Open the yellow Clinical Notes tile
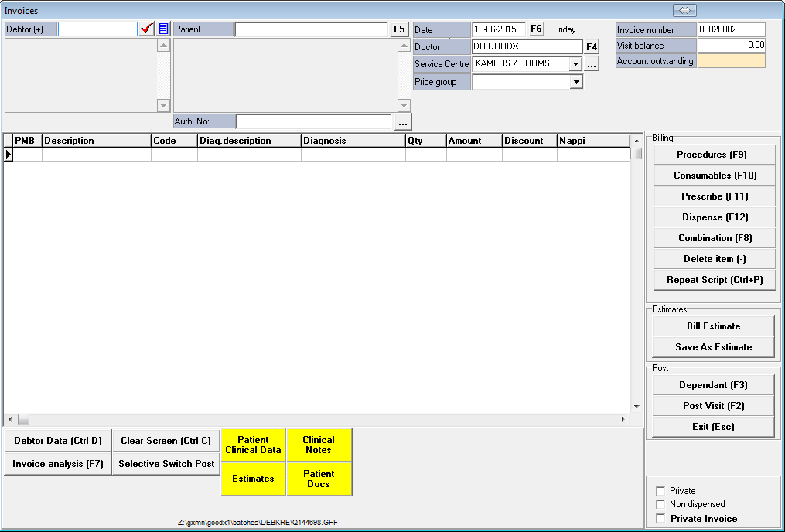 click(319, 445)
